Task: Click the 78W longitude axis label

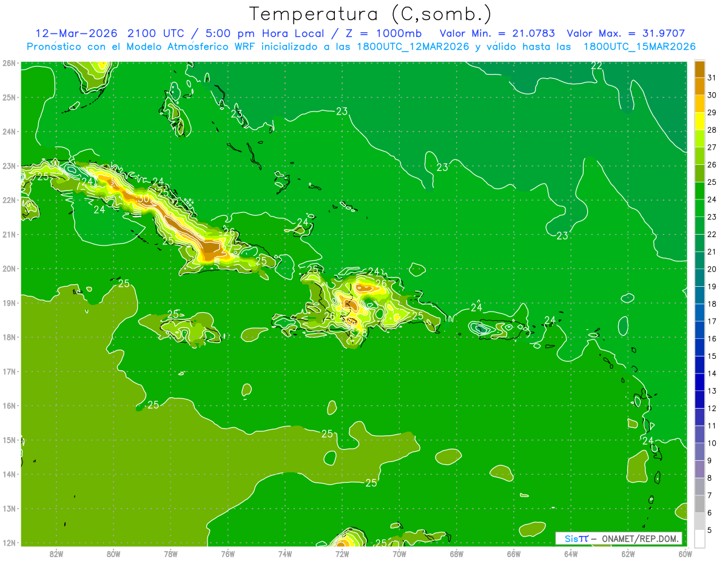Action: click(x=171, y=554)
